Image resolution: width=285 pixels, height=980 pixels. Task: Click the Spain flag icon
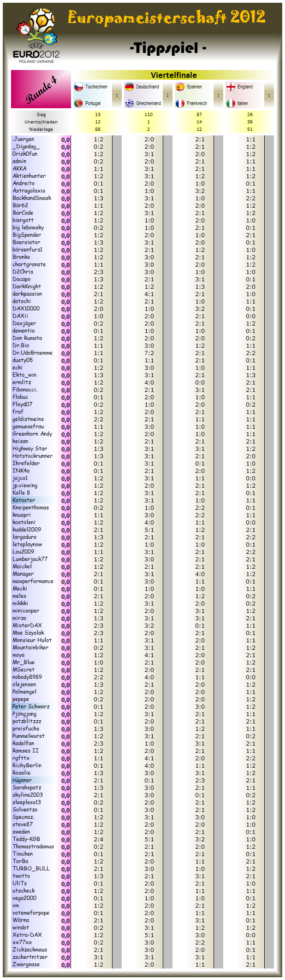[180, 87]
